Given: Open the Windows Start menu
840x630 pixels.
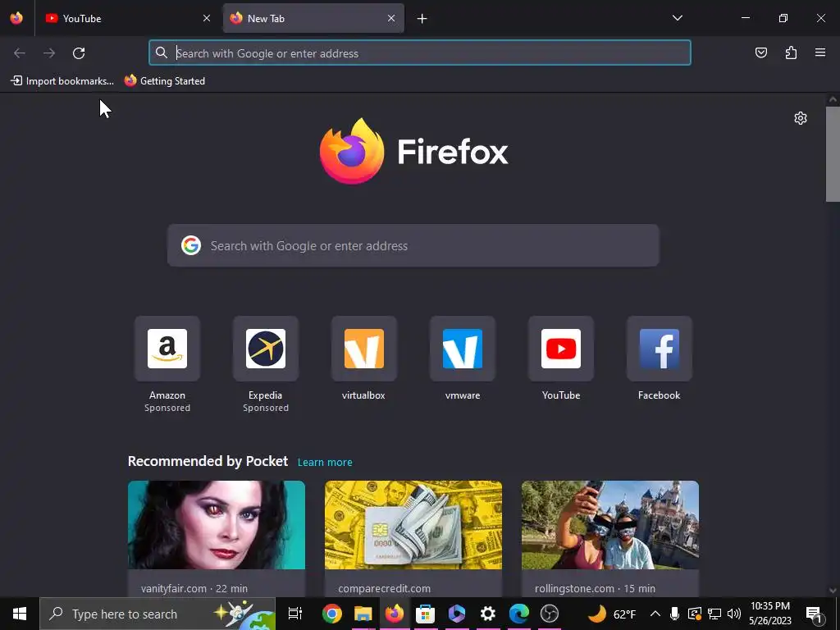Looking at the screenshot, I should click(20, 614).
